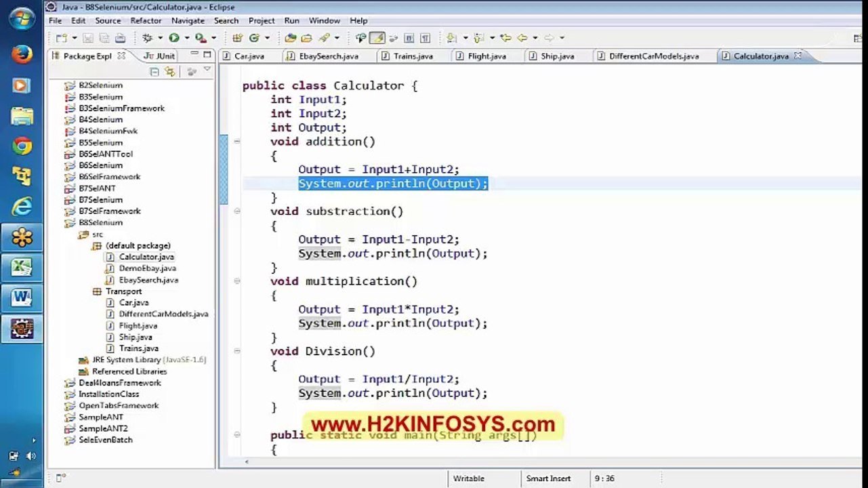
Task: Click the Search flashlight toolbar icon
Action: (x=323, y=38)
